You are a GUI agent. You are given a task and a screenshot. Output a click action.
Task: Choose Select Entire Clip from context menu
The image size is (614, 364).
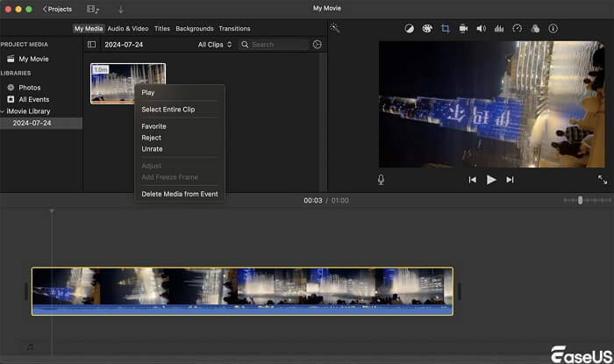[x=168, y=110]
